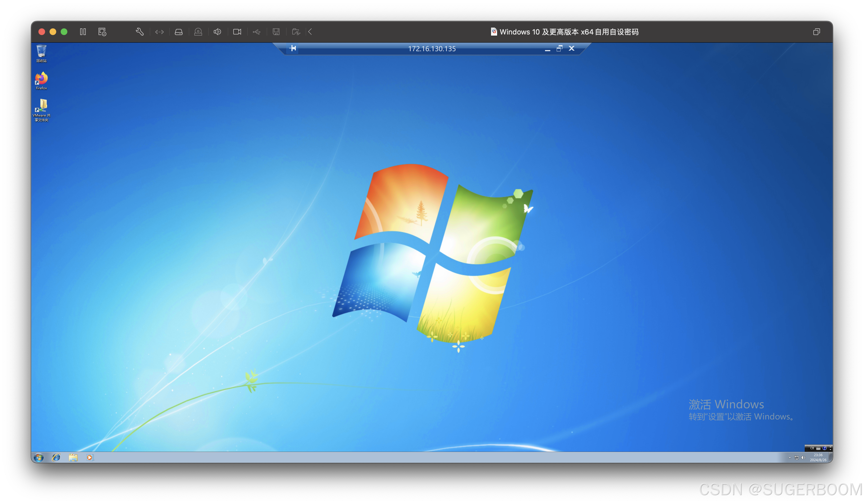Click the floppy disk icon
Screen dimensions: 864x504
click(276, 32)
